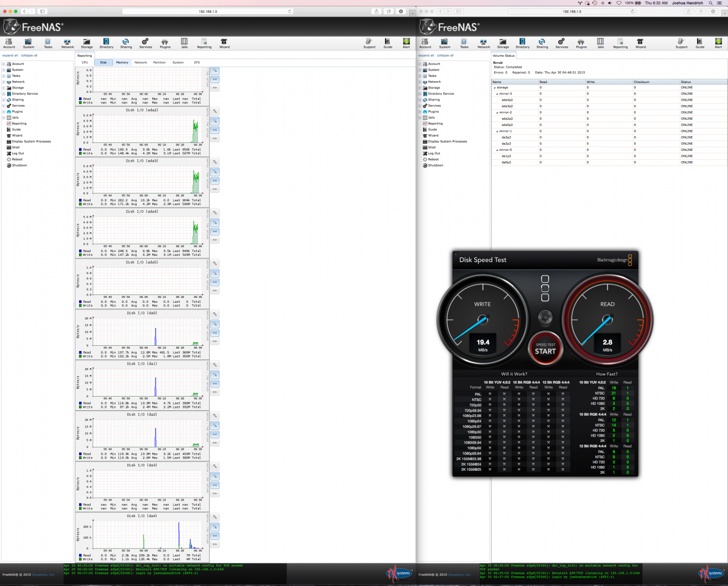728x586 pixels.
Task: Switch to the ZFS reporting tab
Action: (x=197, y=63)
